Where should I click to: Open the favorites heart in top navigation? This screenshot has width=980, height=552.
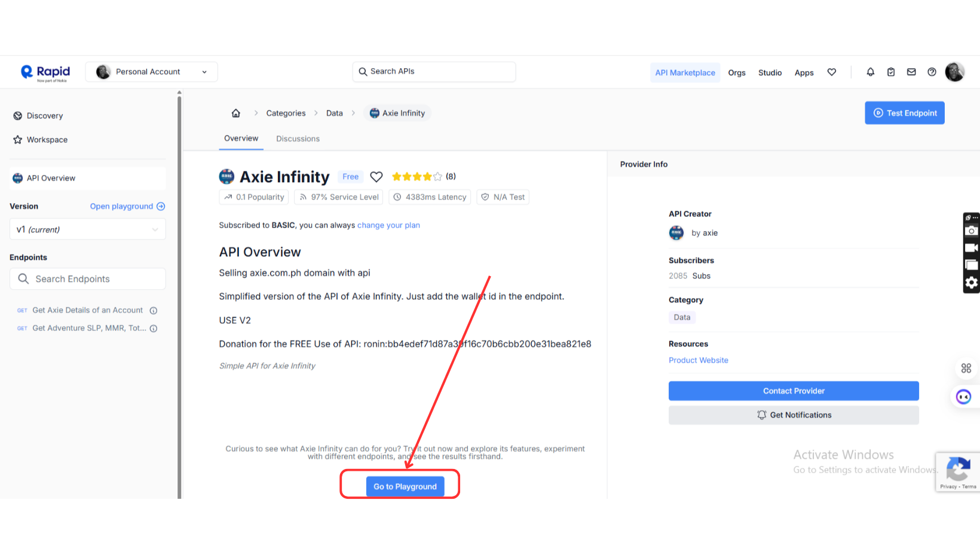point(832,72)
